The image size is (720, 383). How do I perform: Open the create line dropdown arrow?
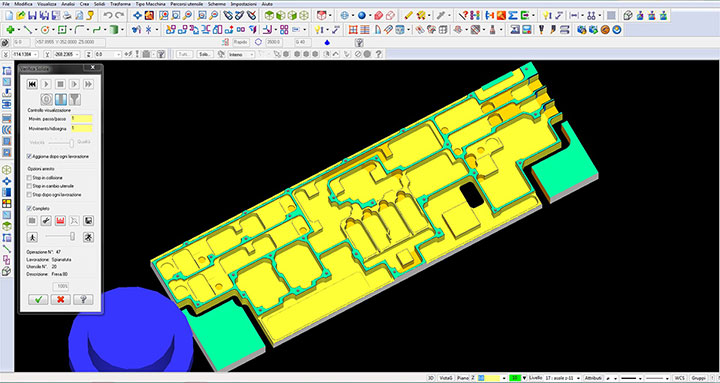(36, 30)
